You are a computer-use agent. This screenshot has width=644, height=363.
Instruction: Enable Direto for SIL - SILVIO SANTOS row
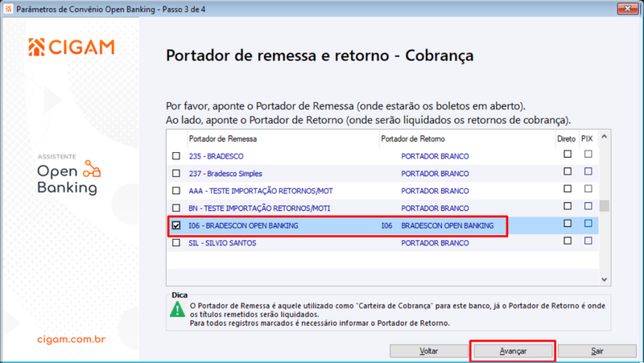coord(568,241)
